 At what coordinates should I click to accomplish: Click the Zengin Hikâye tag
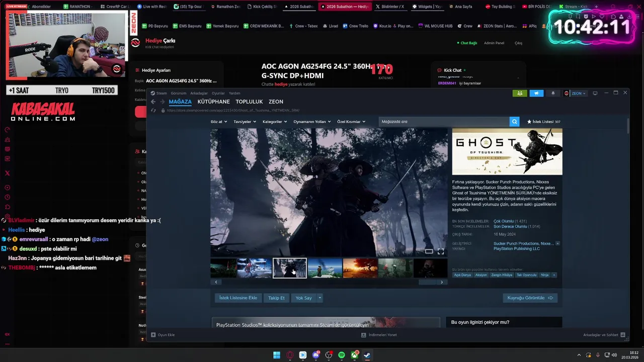(x=502, y=275)
